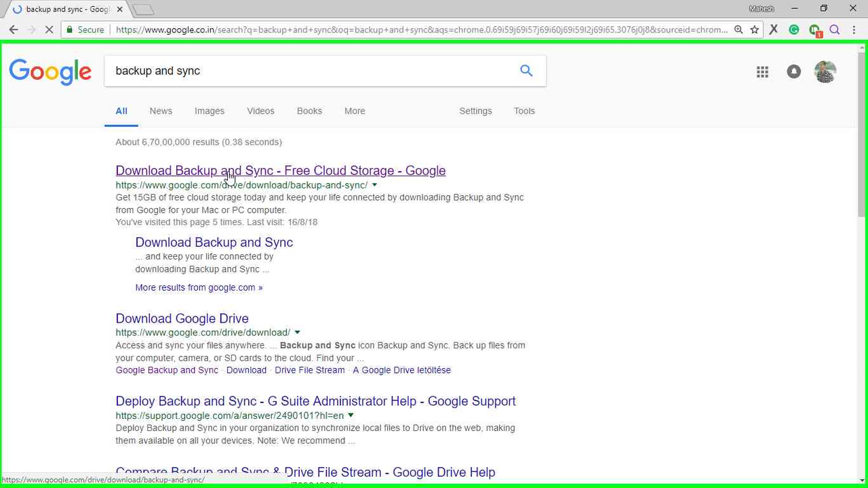This screenshot has width=868, height=488.
Task: Open the Google account profile picture
Action: (825, 72)
